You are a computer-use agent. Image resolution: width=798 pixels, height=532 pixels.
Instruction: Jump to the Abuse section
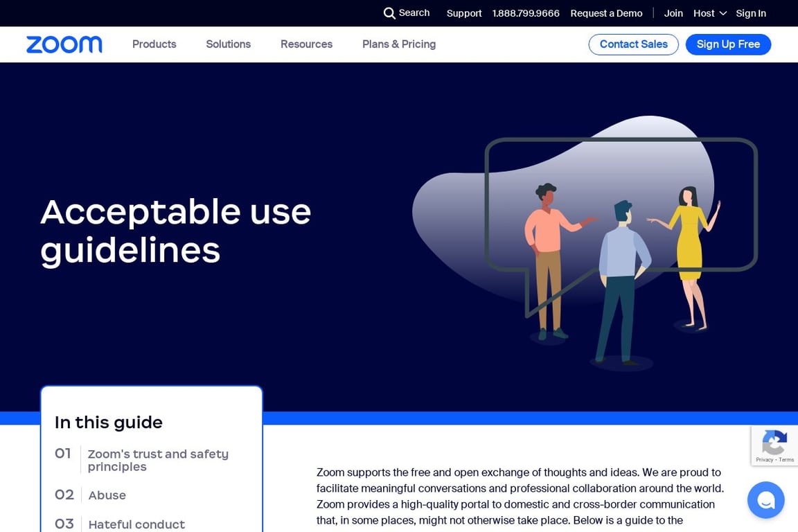pos(107,495)
